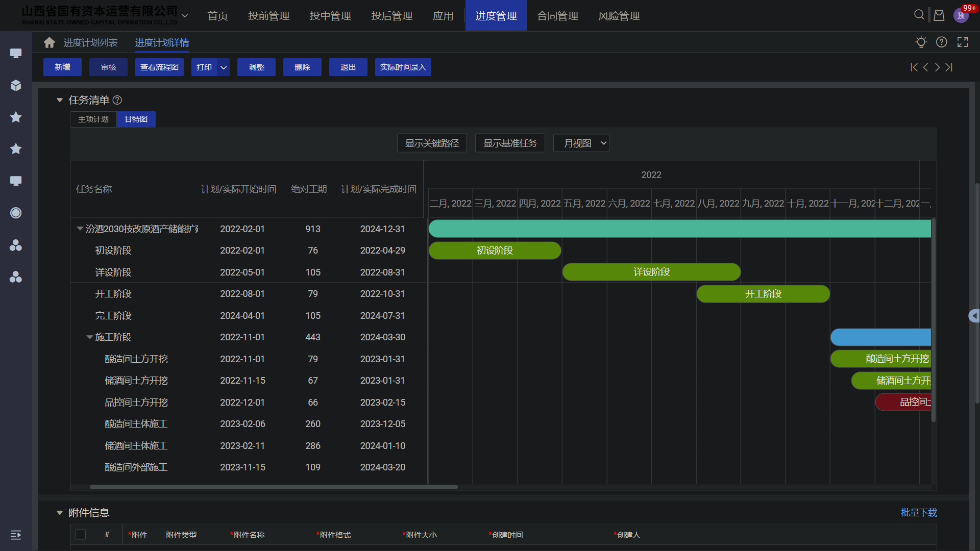The image size is (980, 551).
Task: Open the shopping bag icon in header
Action: click(939, 15)
